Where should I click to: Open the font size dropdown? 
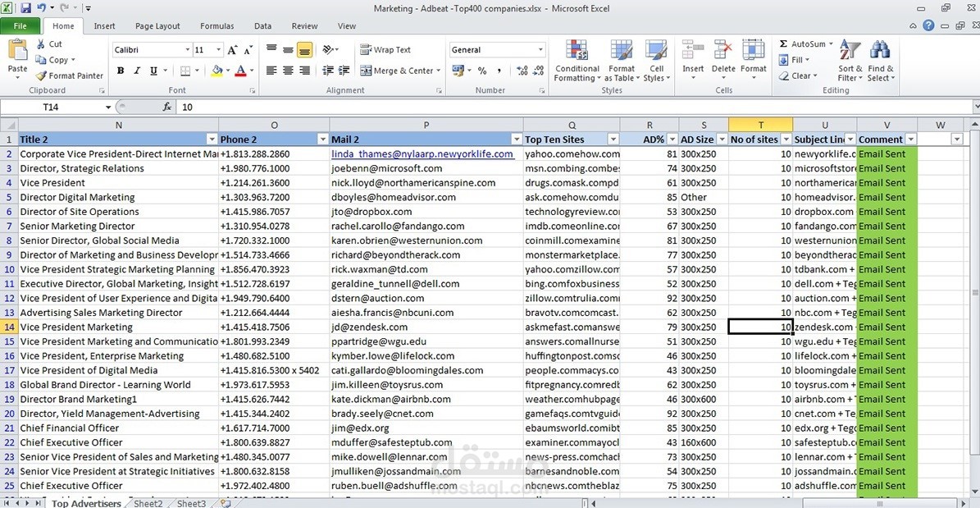pyautogui.click(x=219, y=49)
